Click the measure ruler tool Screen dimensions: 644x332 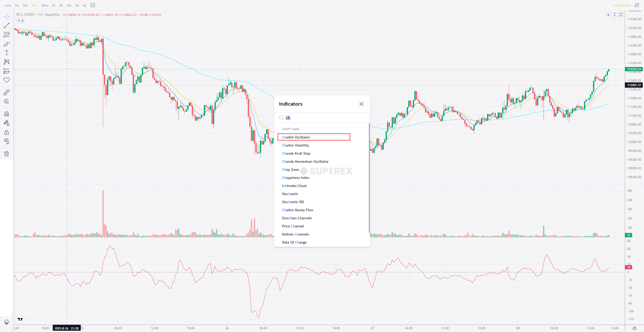pyautogui.click(x=7, y=92)
